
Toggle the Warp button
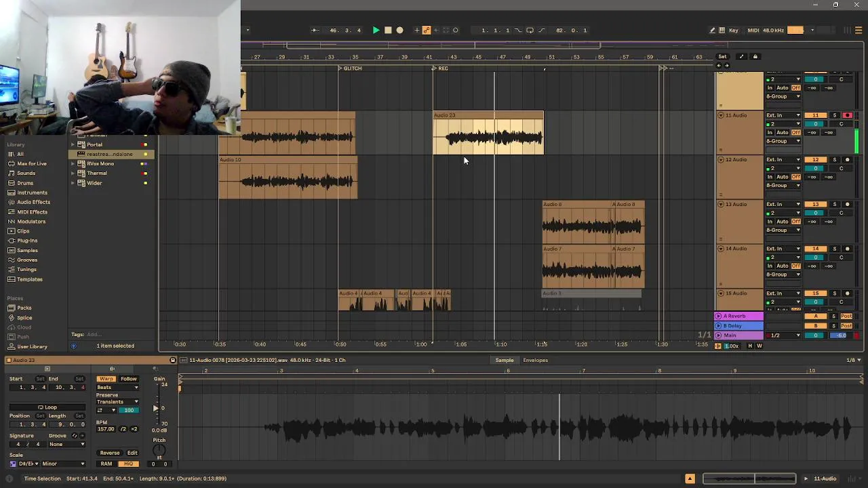coord(106,379)
